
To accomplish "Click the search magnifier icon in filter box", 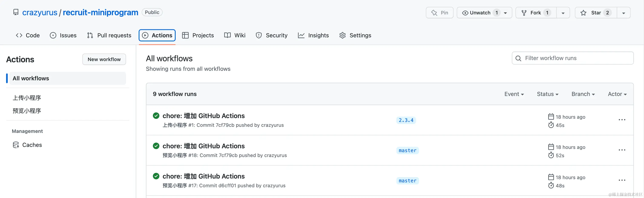I will [x=518, y=58].
